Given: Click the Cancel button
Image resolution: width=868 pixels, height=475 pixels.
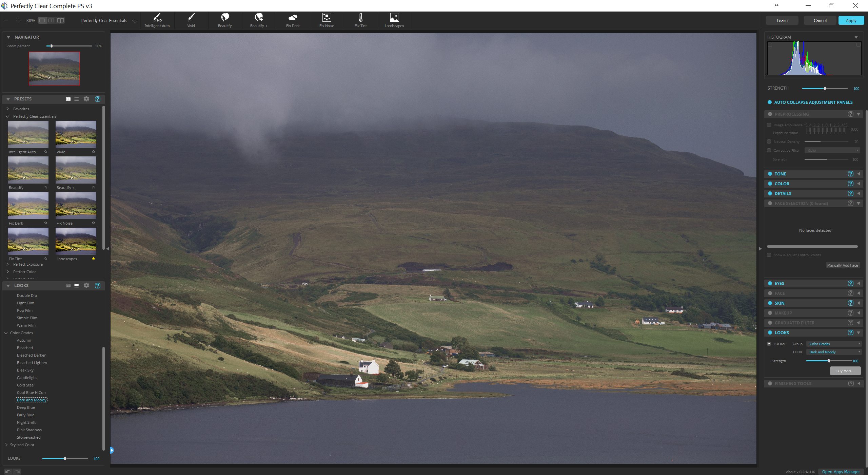Looking at the screenshot, I should click(820, 20).
